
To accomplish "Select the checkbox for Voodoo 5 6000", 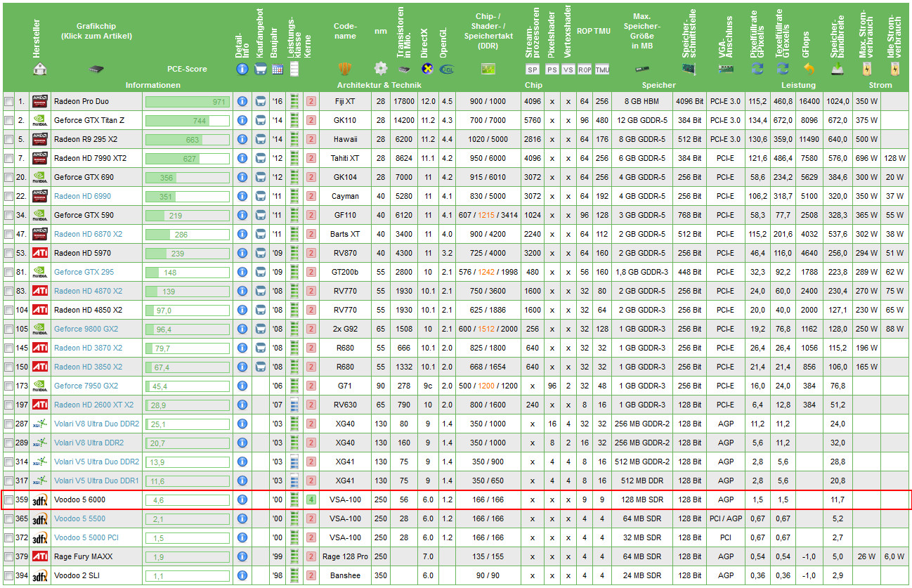I will click(x=8, y=500).
